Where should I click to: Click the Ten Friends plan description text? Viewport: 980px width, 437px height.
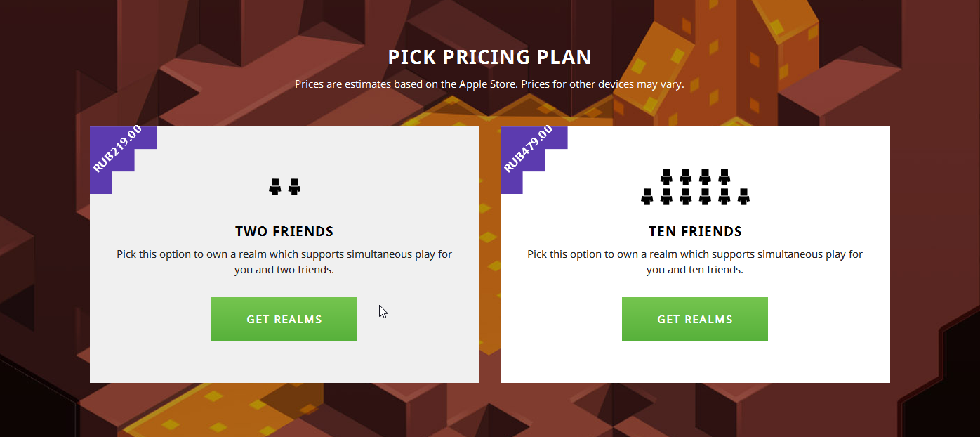(694, 261)
